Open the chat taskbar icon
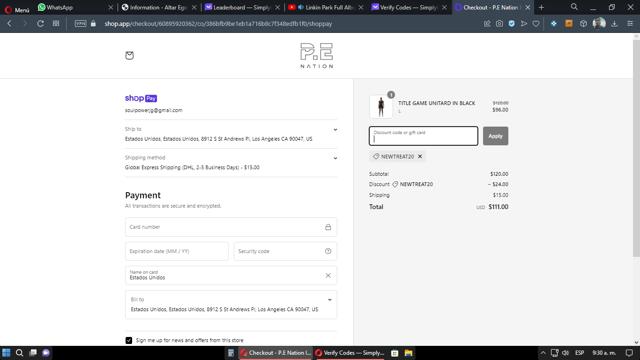Image resolution: width=640 pixels, height=360 pixels. (x=46, y=353)
